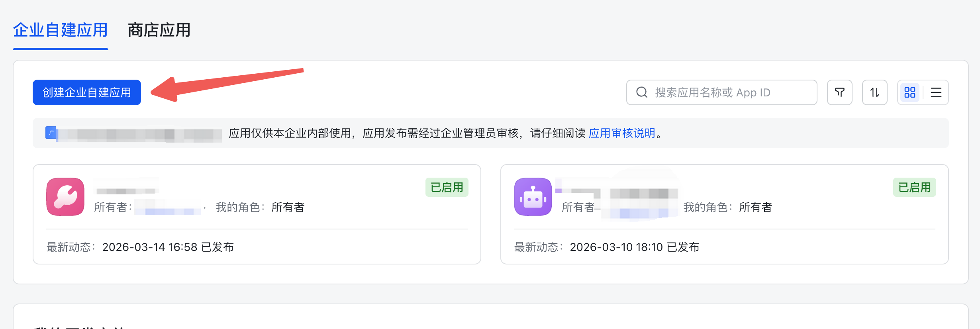Open the 商店应用 tab

[159, 30]
